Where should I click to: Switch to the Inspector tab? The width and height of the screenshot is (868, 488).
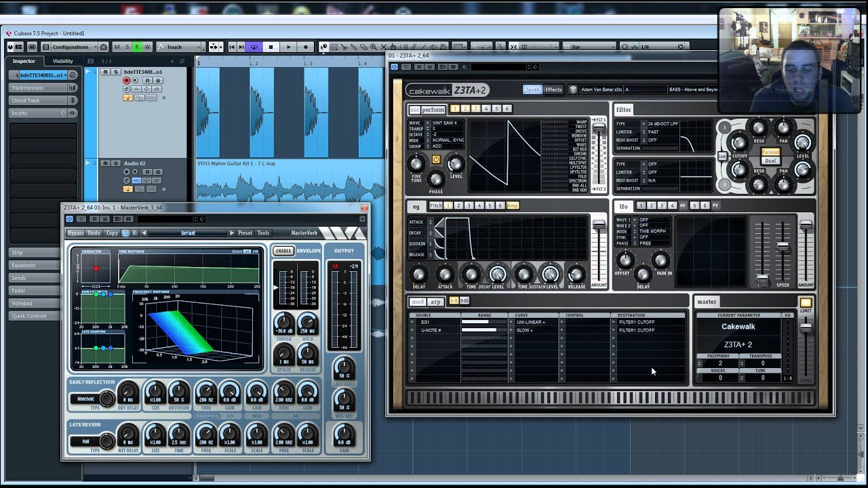pyautogui.click(x=24, y=61)
